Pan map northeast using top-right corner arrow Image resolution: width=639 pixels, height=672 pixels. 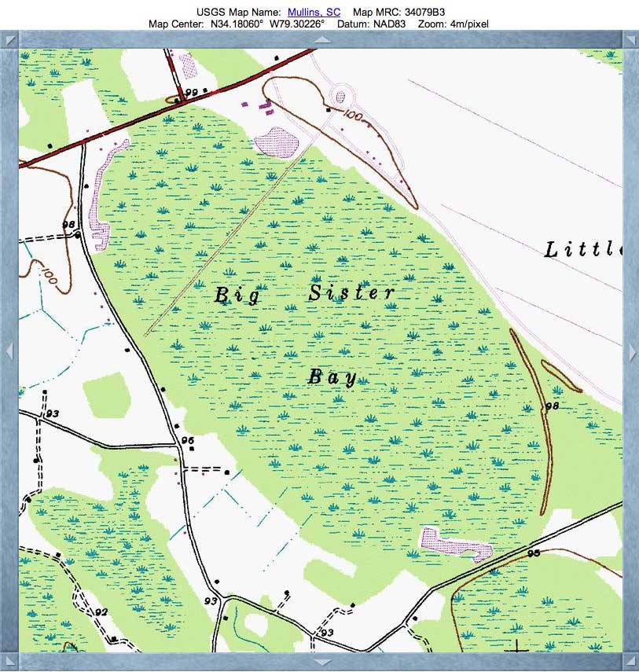[630, 40]
